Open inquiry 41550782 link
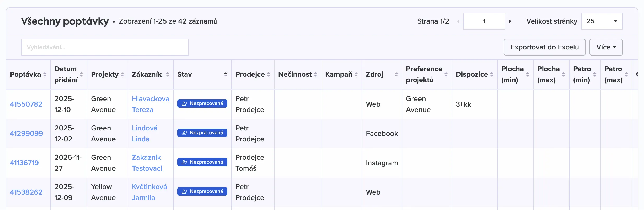The image size is (644, 210). pos(26,104)
